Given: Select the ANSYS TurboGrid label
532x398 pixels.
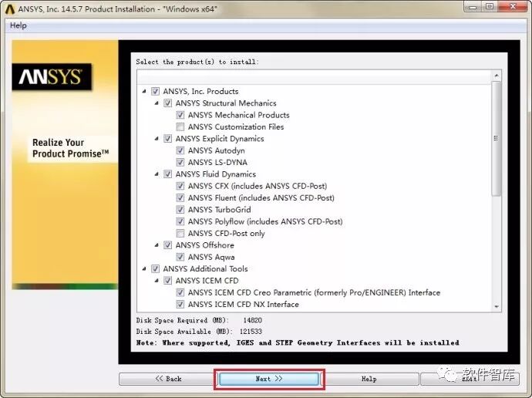Looking at the screenshot, I should tap(220, 210).
